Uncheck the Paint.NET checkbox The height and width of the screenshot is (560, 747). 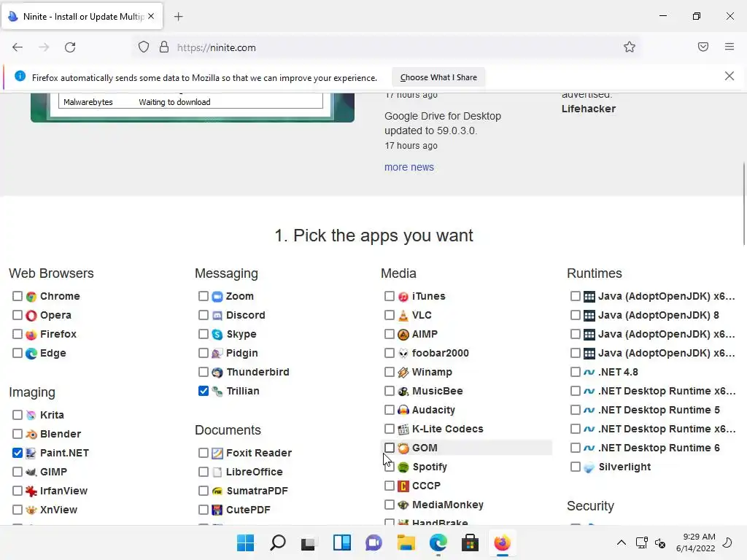[18, 453]
